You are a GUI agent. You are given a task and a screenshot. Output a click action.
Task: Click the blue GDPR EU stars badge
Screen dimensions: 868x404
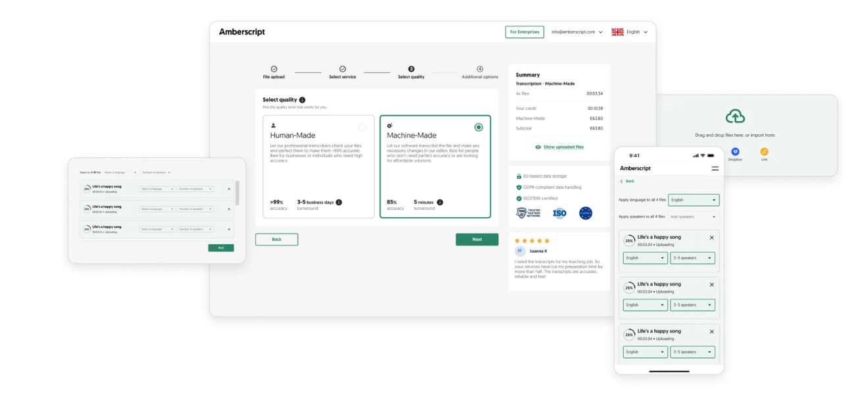586,213
